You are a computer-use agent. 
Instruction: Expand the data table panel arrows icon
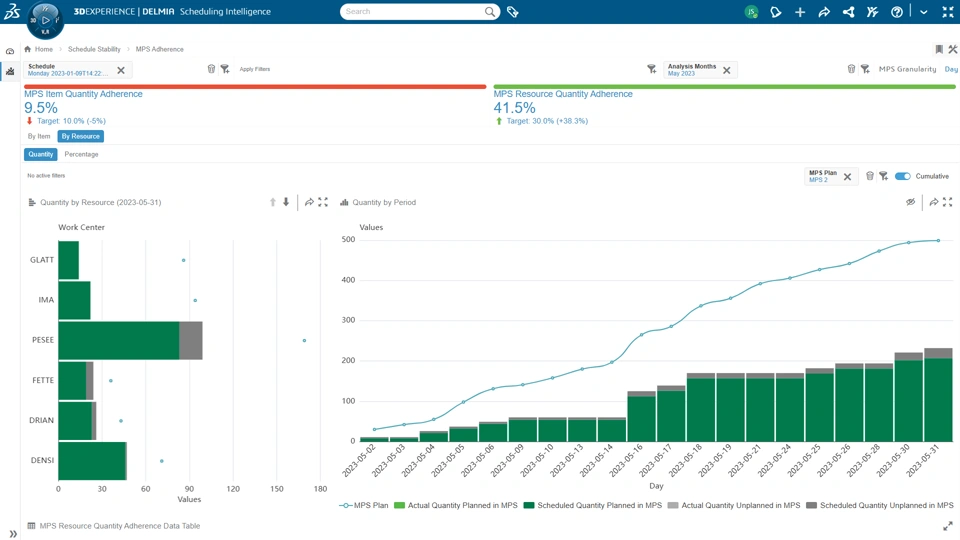coord(948,526)
